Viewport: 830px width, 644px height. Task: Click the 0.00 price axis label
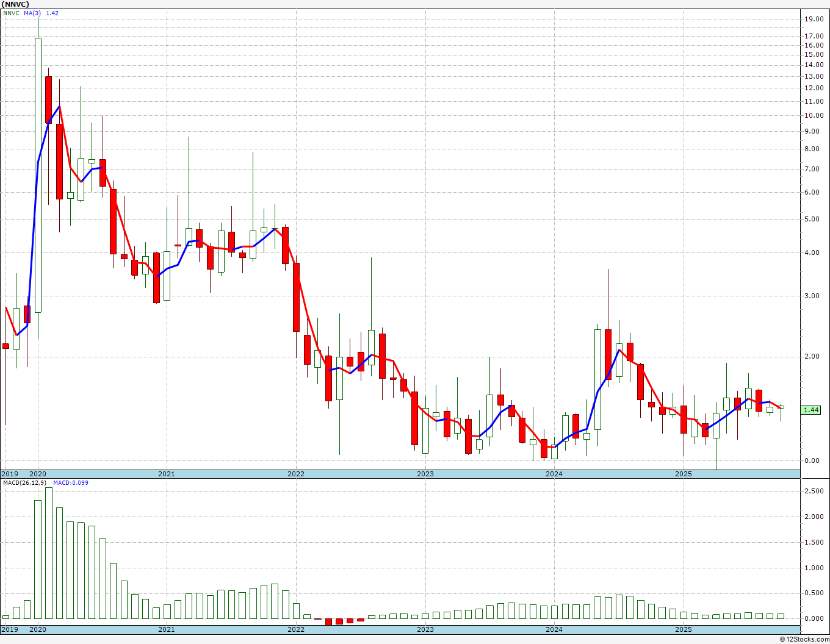coord(812,460)
